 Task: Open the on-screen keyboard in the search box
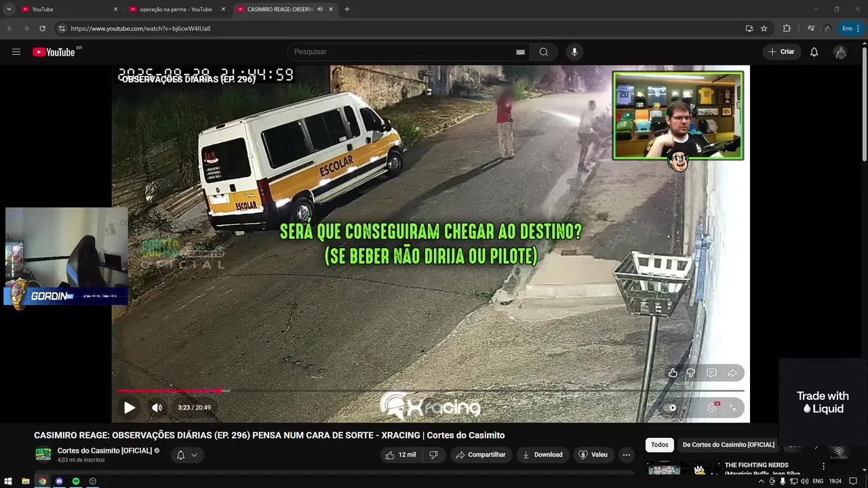pos(520,52)
